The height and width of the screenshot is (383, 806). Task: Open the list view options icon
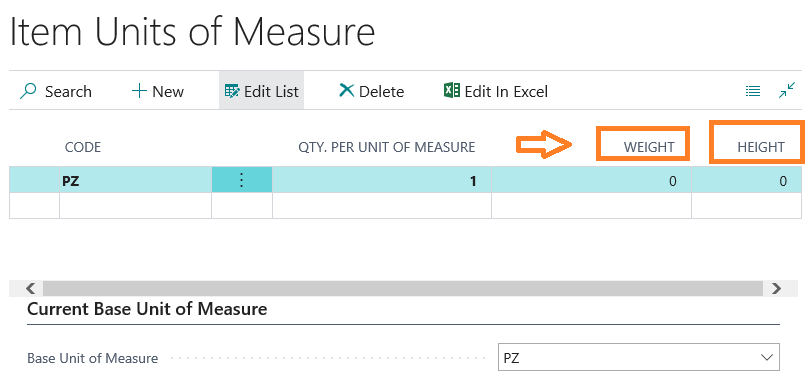753,92
